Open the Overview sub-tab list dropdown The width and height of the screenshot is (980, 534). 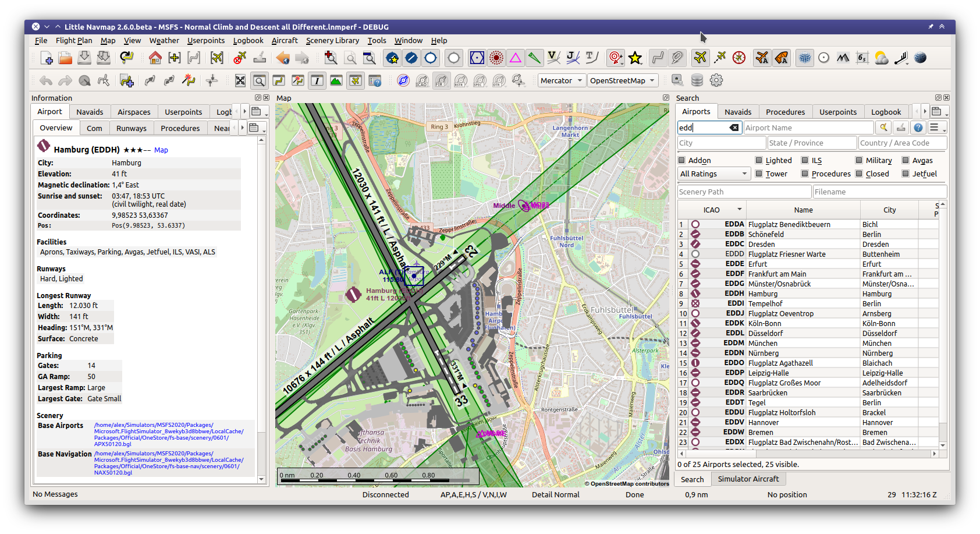coord(256,128)
